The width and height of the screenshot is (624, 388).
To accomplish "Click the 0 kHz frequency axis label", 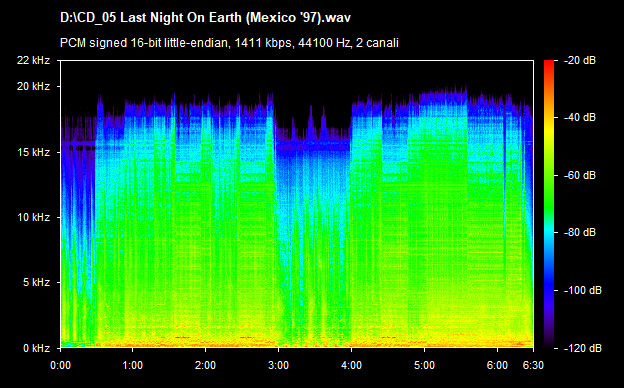I will (36, 349).
